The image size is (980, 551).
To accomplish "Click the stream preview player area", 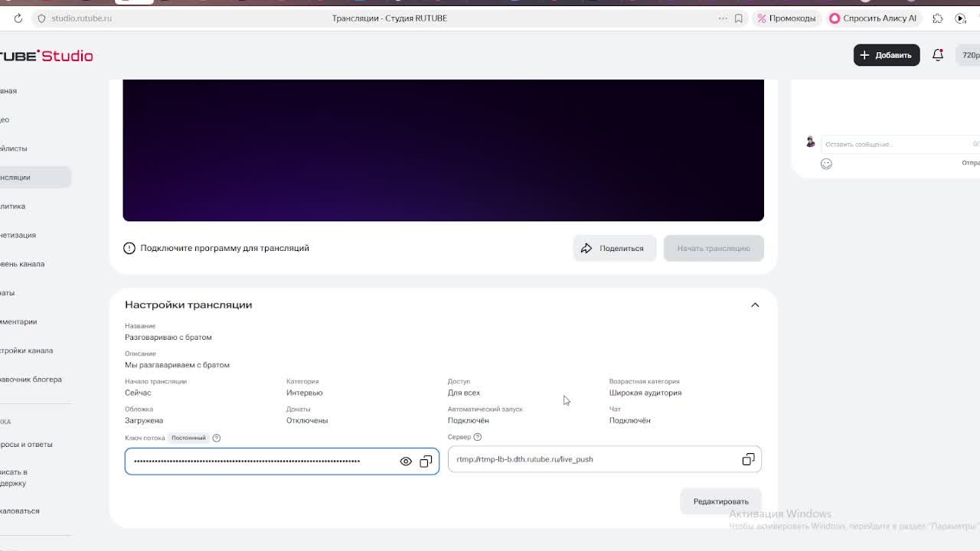I will tap(443, 150).
